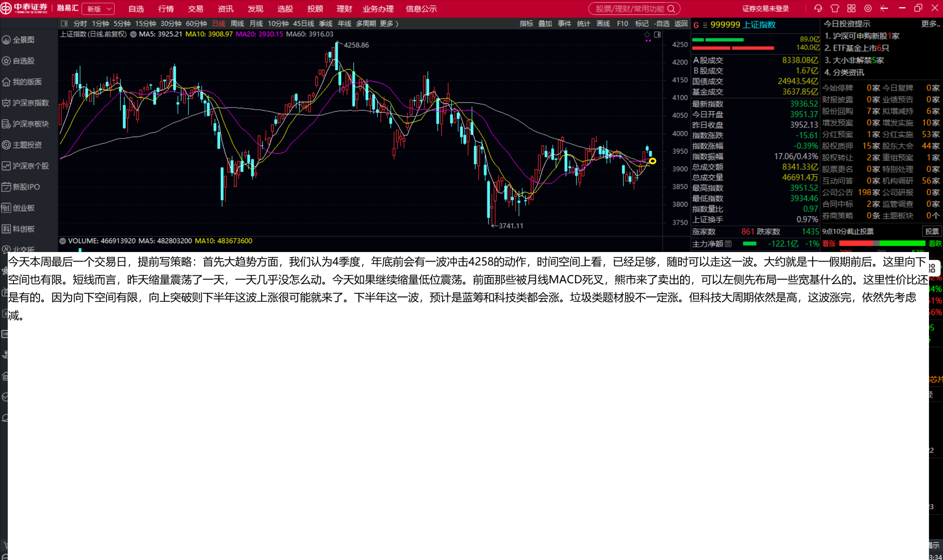
Task: Open the 指标 indicator menu
Action: (526, 24)
